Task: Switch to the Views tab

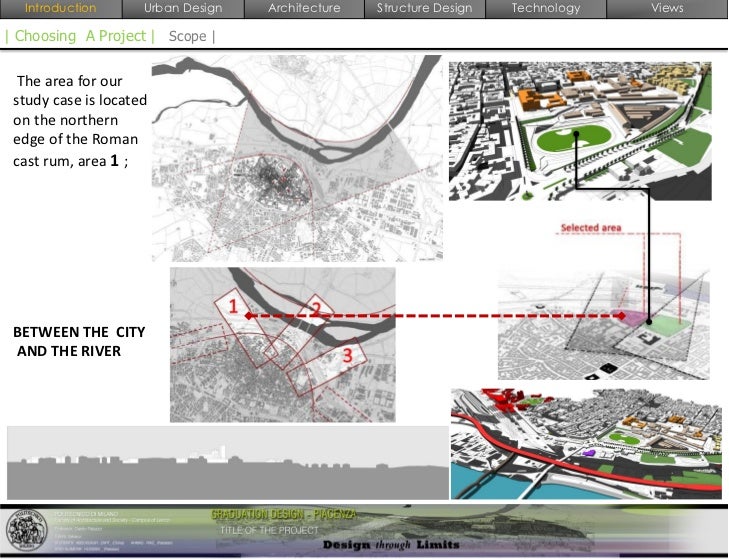Action: point(667,8)
